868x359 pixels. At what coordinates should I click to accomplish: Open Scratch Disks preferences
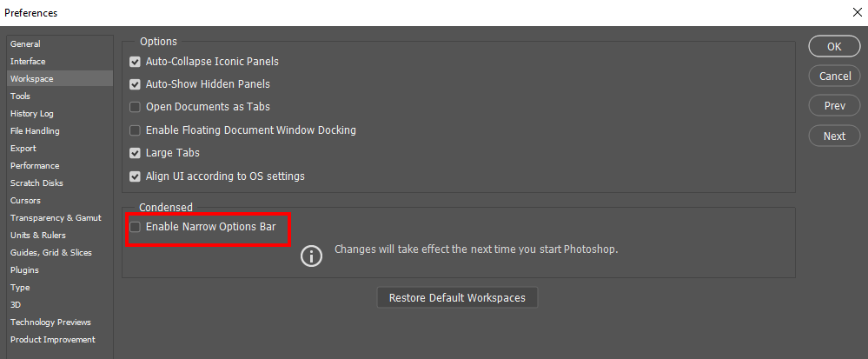point(36,183)
